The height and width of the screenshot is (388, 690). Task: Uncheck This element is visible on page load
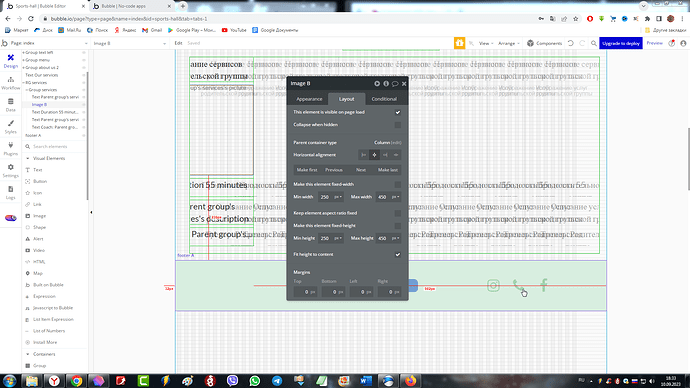click(x=398, y=112)
